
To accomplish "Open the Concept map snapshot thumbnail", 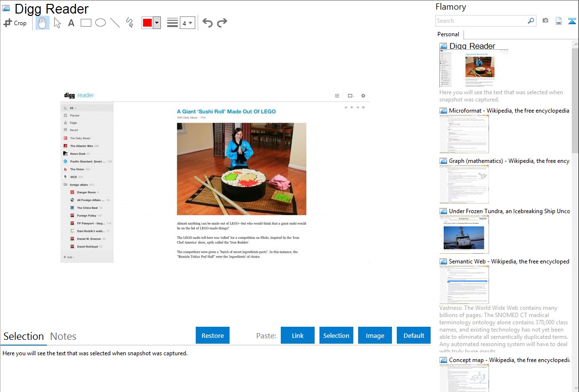I will [x=464, y=378].
